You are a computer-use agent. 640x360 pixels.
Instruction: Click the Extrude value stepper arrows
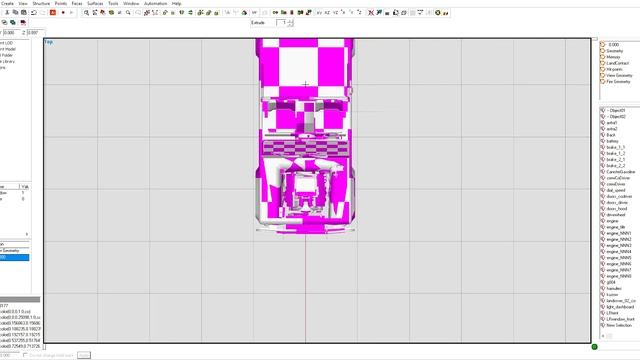coord(290,23)
